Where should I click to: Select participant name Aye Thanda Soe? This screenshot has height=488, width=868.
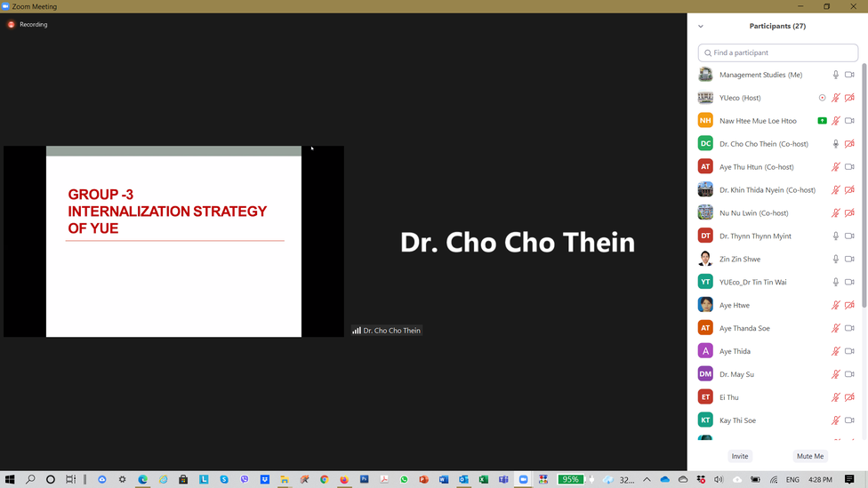tap(744, 328)
